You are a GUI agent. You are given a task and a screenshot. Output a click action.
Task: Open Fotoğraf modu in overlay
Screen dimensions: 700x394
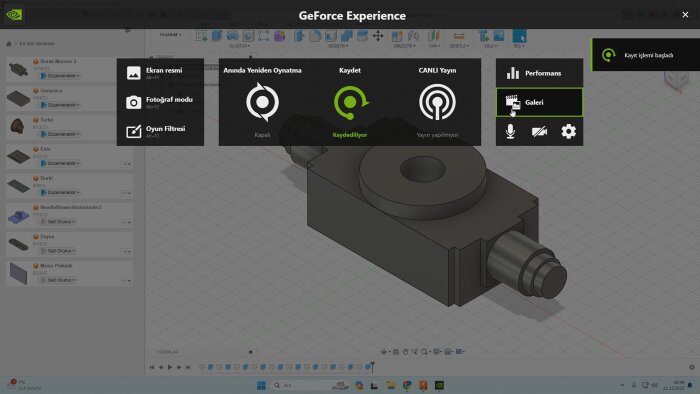click(160, 102)
